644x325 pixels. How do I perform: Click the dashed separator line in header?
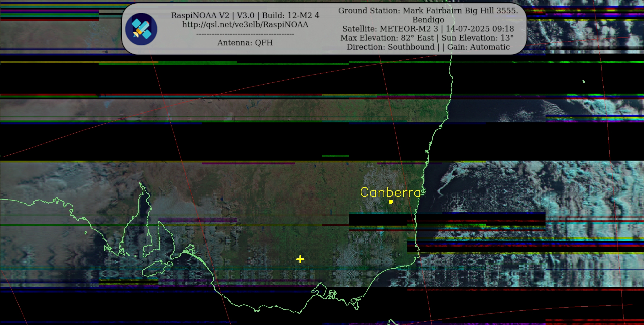click(245, 34)
